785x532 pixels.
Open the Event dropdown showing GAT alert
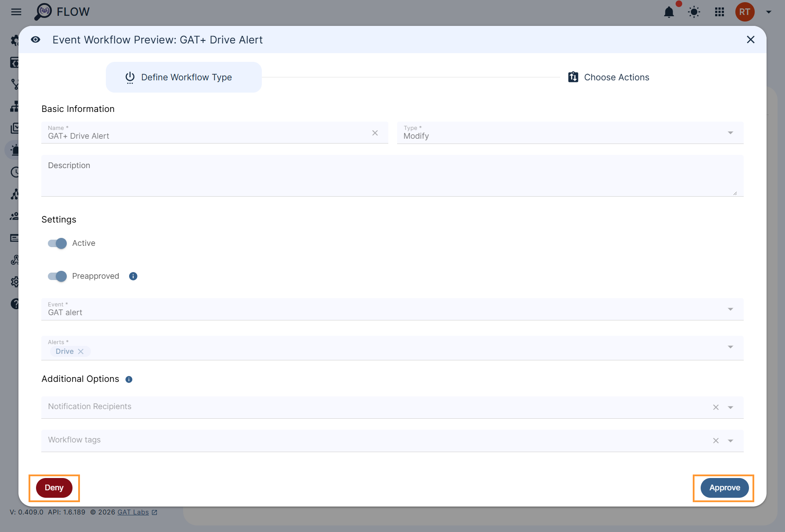[730, 309]
